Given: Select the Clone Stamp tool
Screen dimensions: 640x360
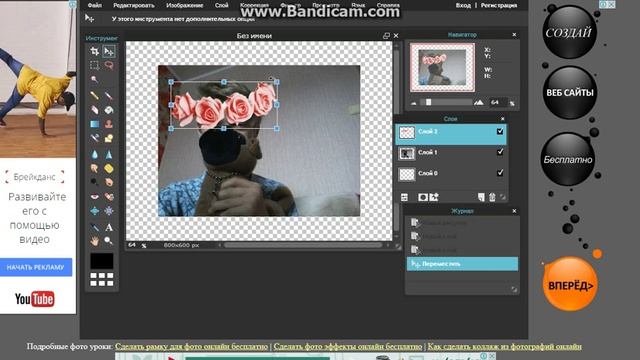Looking at the screenshot, I should [109, 124].
